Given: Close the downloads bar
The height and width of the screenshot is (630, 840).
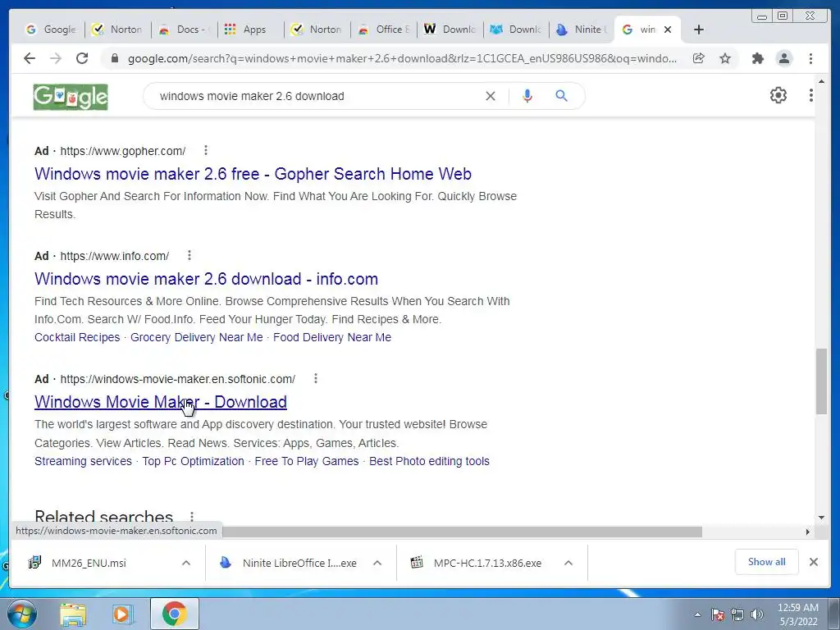Looking at the screenshot, I should point(813,562).
